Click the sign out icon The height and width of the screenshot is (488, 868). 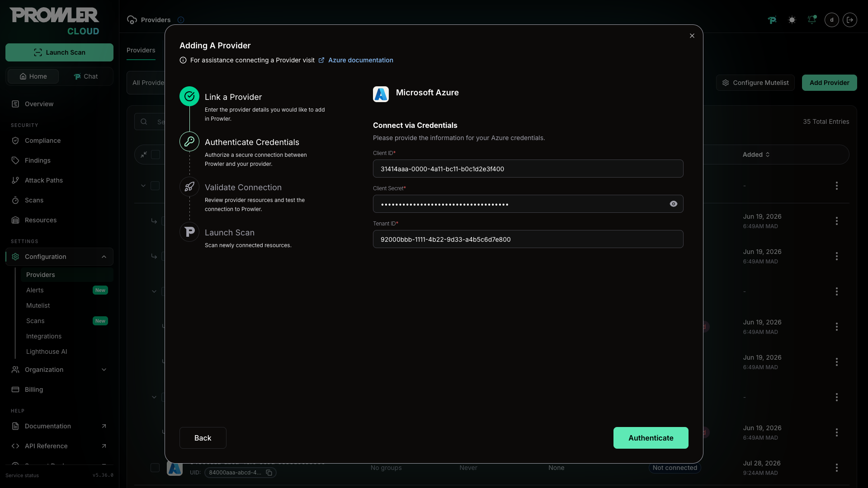coord(850,20)
